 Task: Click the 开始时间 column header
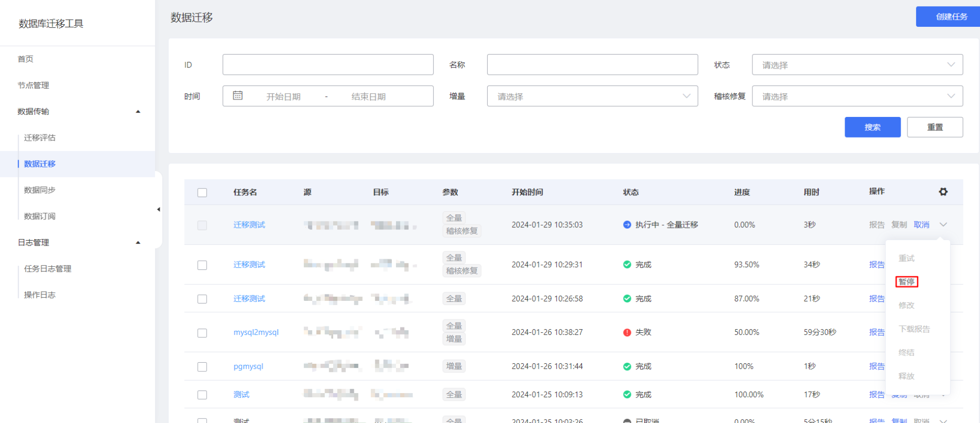pyautogui.click(x=527, y=192)
